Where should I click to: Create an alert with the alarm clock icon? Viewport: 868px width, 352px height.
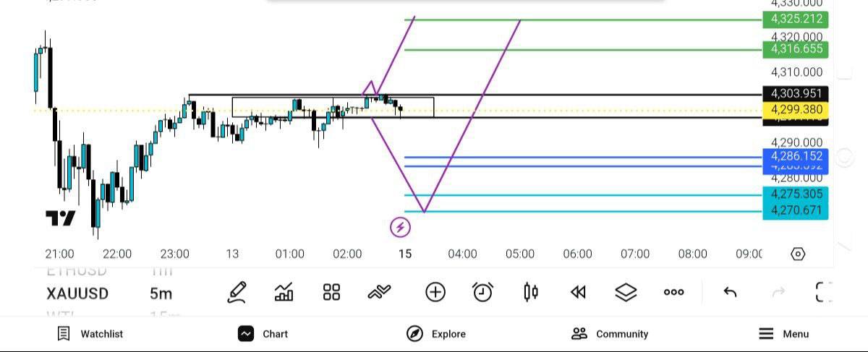click(x=482, y=292)
